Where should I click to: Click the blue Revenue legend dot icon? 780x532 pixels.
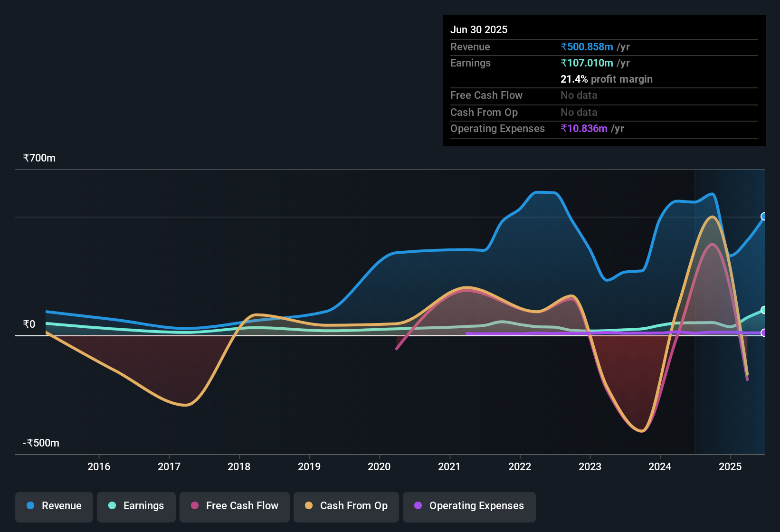pos(30,506)
